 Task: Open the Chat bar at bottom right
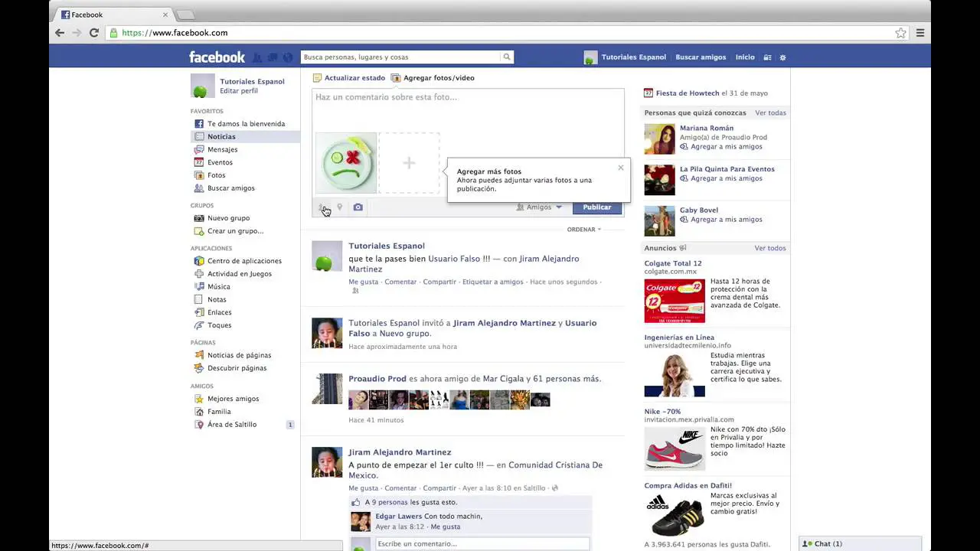pyautogui.click(x=865, y=544)
